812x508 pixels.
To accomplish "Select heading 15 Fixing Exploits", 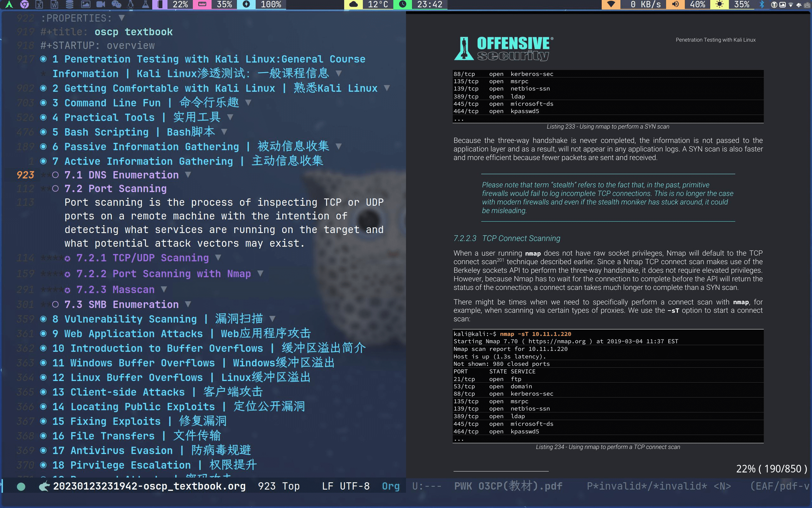I will tap(140, 421).
